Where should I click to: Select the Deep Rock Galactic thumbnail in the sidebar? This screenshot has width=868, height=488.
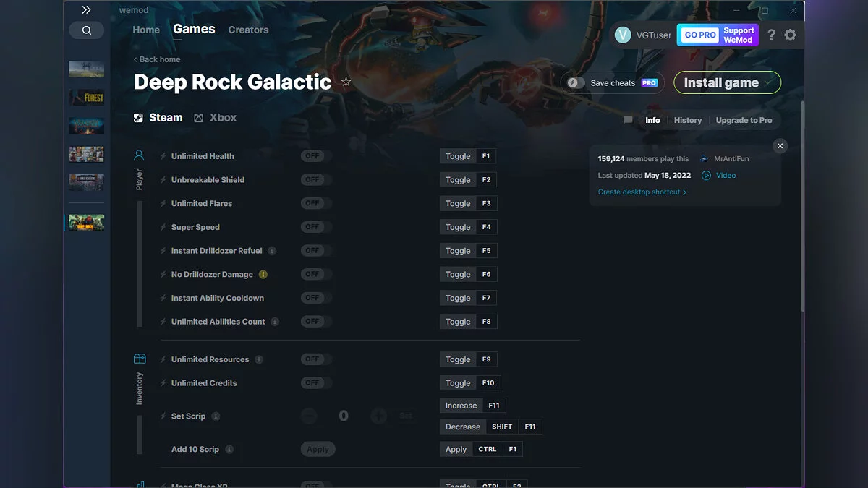pos(86,223)
